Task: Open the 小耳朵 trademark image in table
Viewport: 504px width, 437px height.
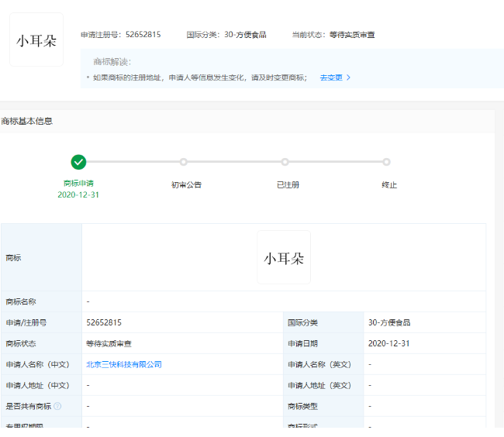Action: pyautogui.click(x=284, y=257)
